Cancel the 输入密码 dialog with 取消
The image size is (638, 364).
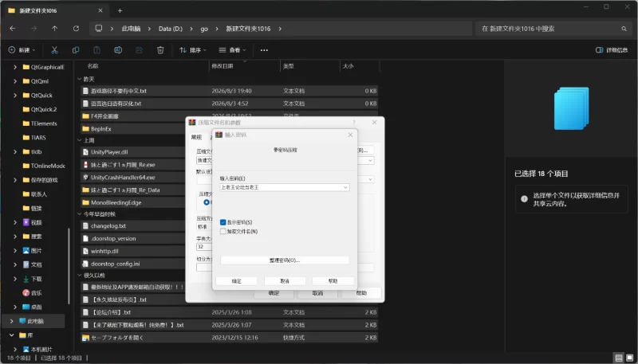(x=285, y=281)
